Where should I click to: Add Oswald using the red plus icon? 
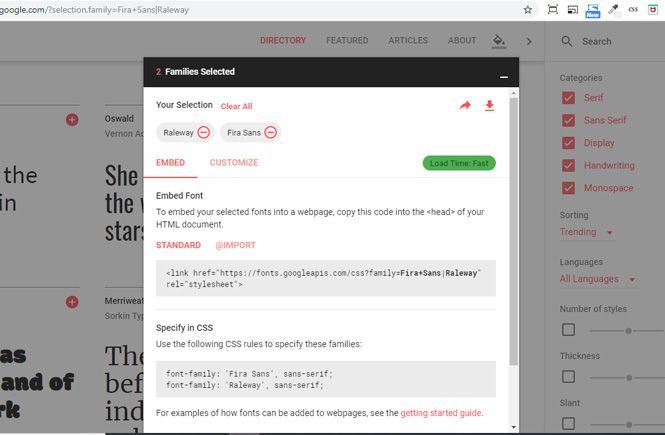click(x=72, y=120)
